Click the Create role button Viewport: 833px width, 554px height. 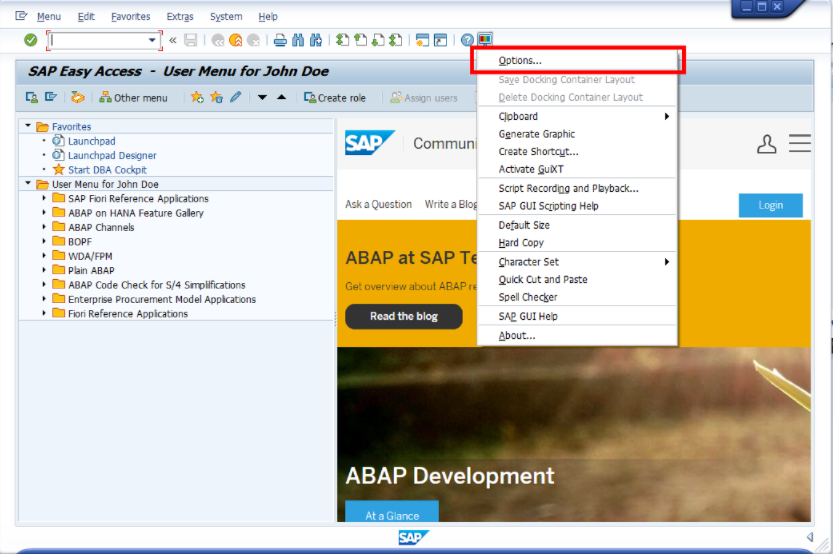click(x=335, y=98)
